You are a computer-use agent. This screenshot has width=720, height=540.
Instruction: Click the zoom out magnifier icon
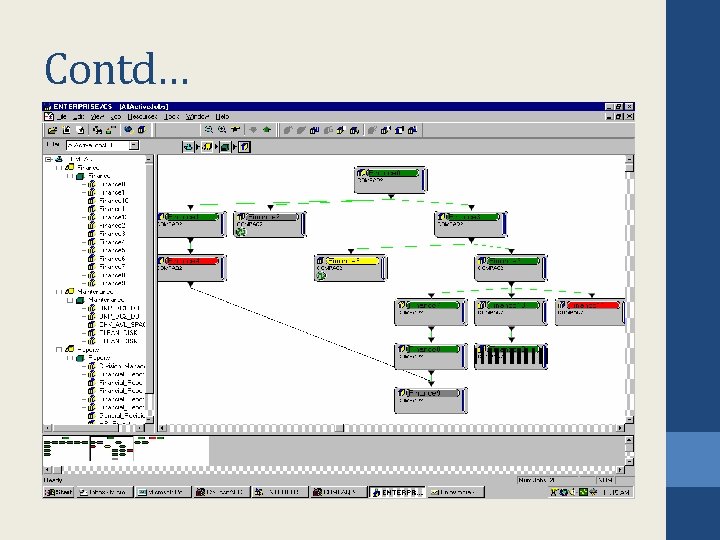pyautogui.click(x=208, y=130)
